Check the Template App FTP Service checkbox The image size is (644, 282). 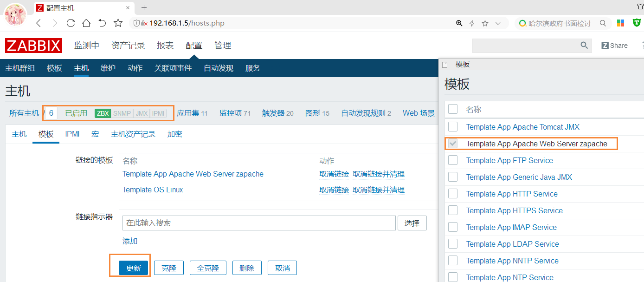click(x=453, y=160)
